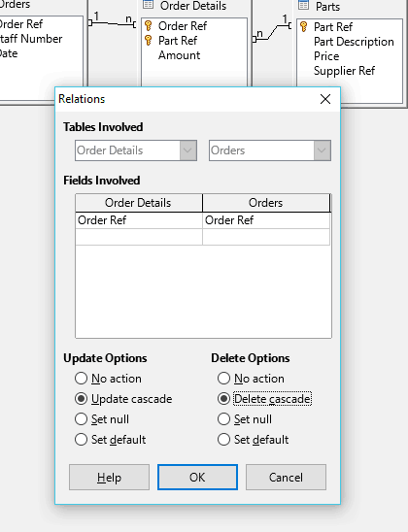Select the Order Details to Parts relation line
Image resolution: width=408 pixels, height=532 pixels.
[x=272, y=32]
